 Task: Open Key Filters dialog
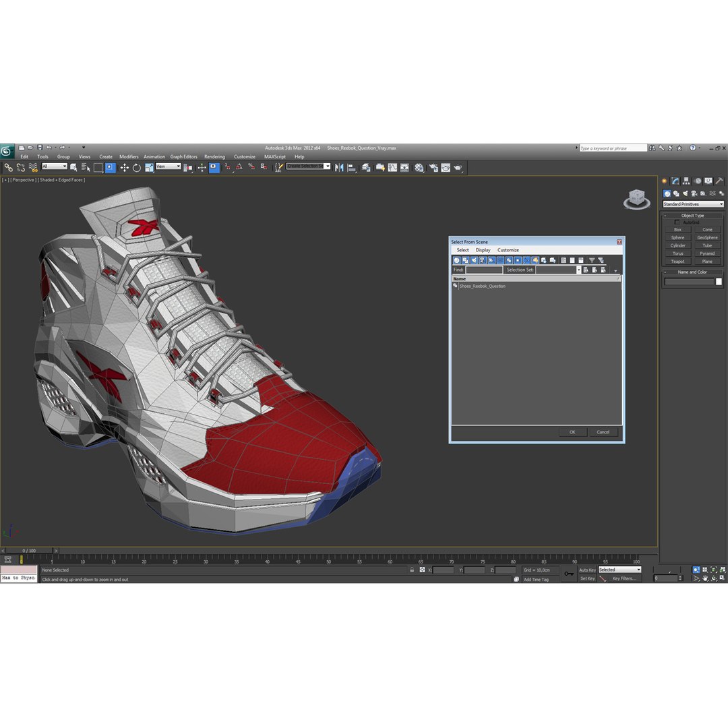coord(624,578)
